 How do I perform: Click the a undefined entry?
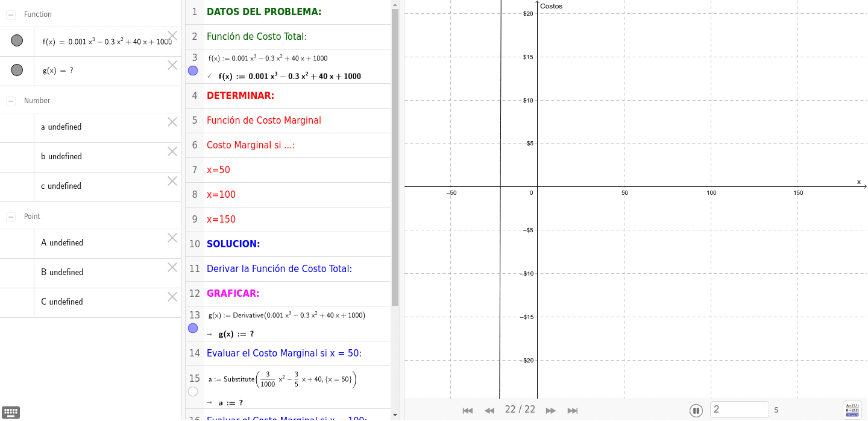[x=61, y=127]
